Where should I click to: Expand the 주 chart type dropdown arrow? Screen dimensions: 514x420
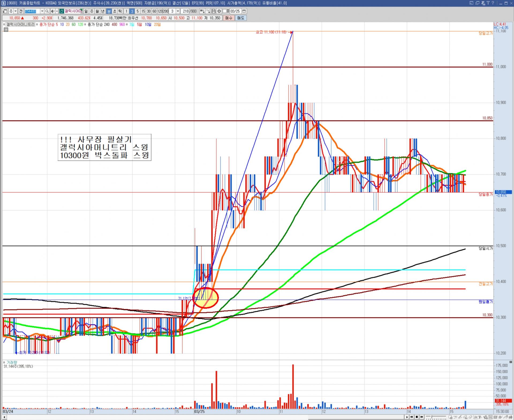pyautogui.click(x=16, y=11)
